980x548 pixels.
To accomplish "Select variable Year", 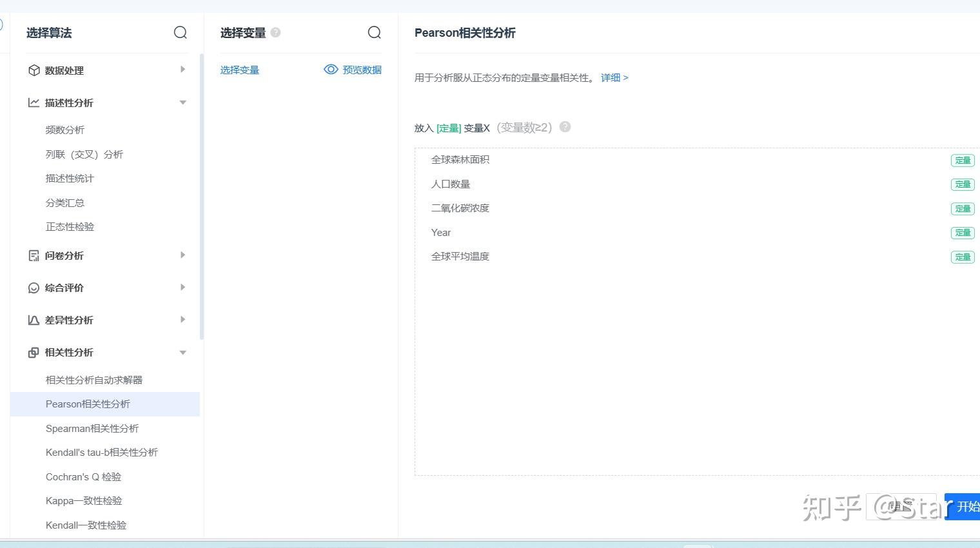I will [x=441, y=233].
